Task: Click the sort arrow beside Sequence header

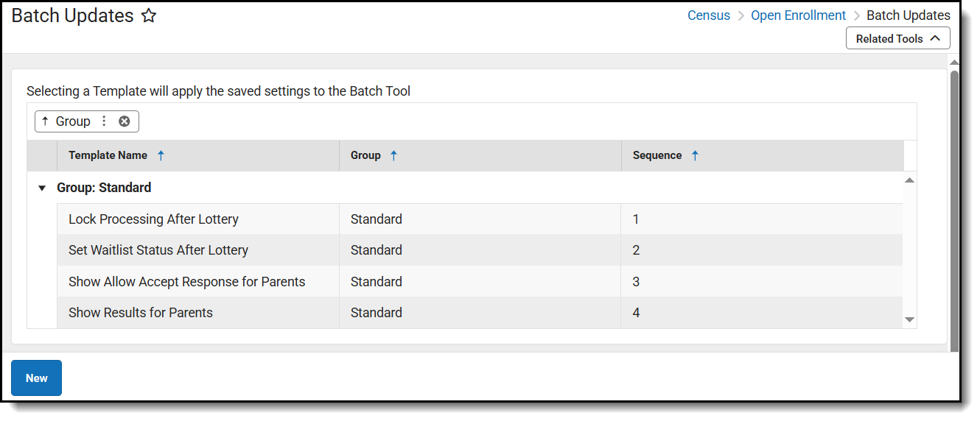Action: (695, 155)
